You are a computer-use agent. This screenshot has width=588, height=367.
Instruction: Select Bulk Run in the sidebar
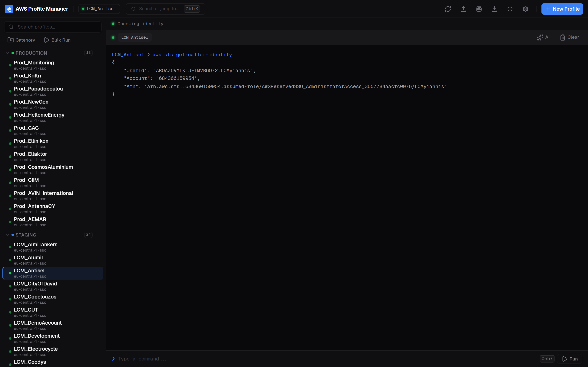click(x=57, y=40)
